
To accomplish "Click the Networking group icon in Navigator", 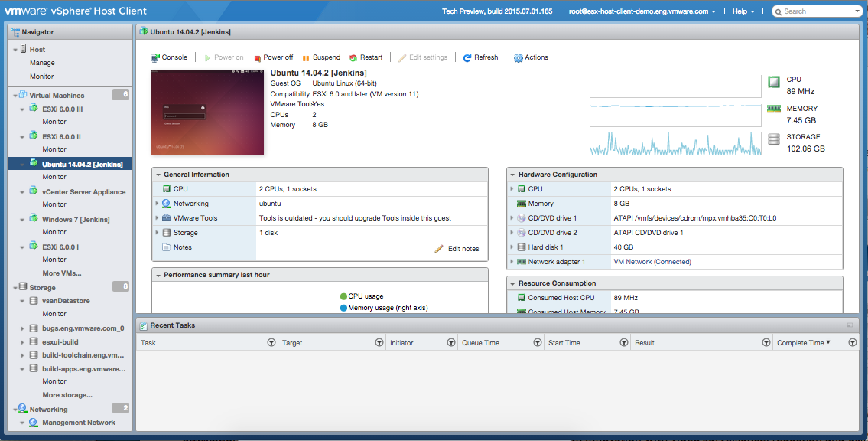I will pos(23,408).
